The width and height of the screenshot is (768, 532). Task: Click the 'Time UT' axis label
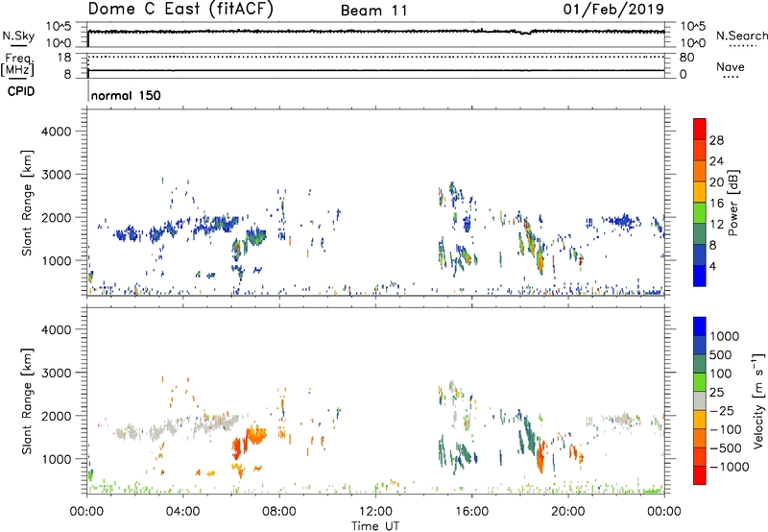pyautogui.click(x=375, y=526)
